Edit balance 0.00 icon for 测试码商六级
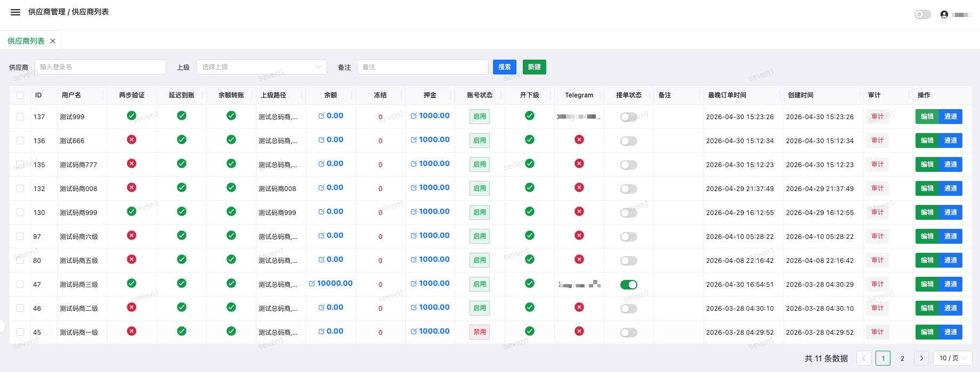Viewport: 980px width, 372px height. click(x=321, y=235)
